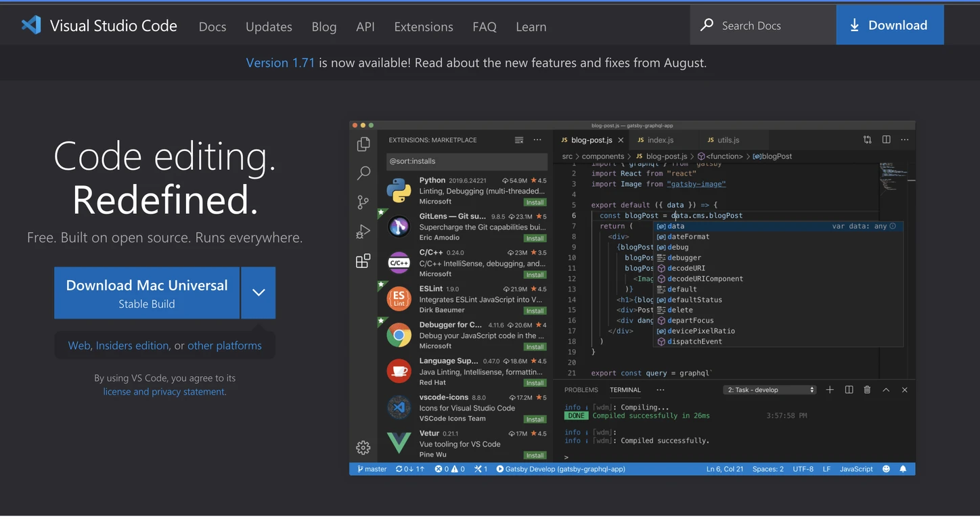Maximize panel with the chevron up icon
Viewport: 980px width, 519px height.
coord(886,390)
